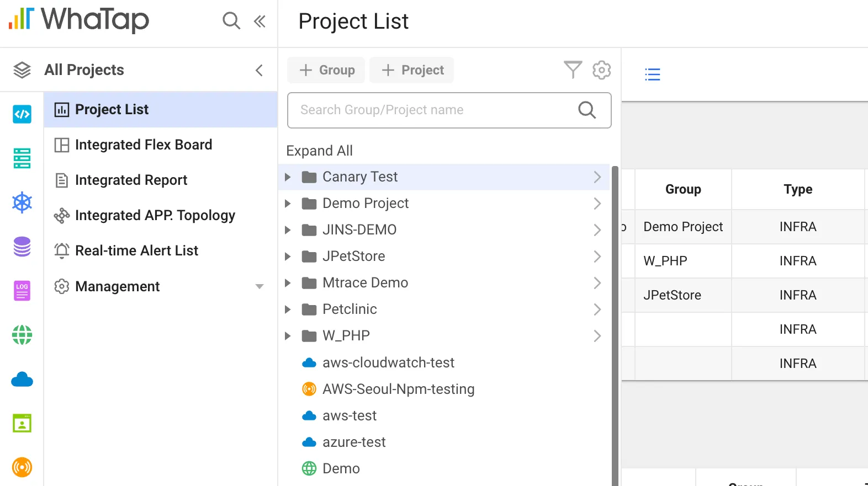The height and width of the screenshot is (486, 868).
Task: Open Integrated Report
Action: (x=161, y=180)
